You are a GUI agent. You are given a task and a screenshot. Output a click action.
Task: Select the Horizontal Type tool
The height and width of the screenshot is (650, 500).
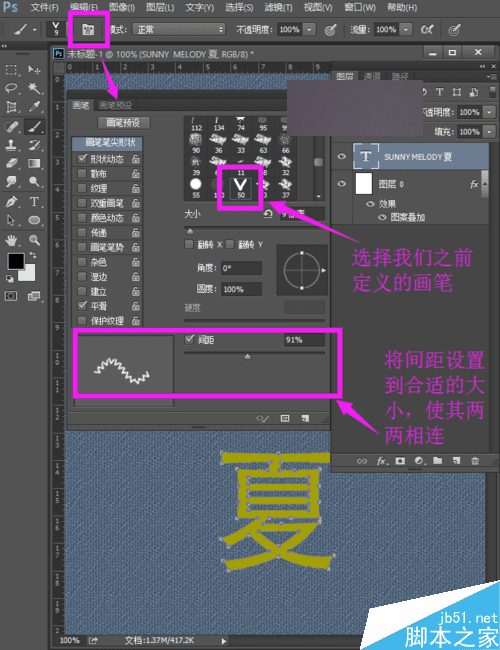pyautogui.click(x=34, y=202)
